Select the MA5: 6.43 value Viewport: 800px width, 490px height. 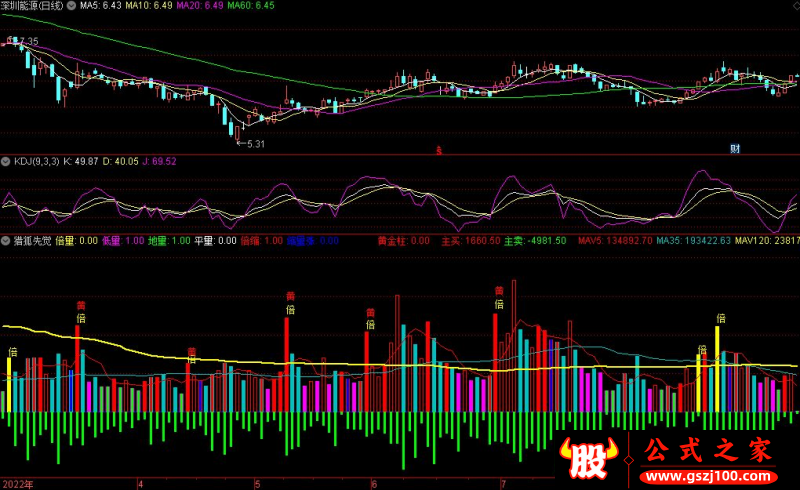[101, 6]
